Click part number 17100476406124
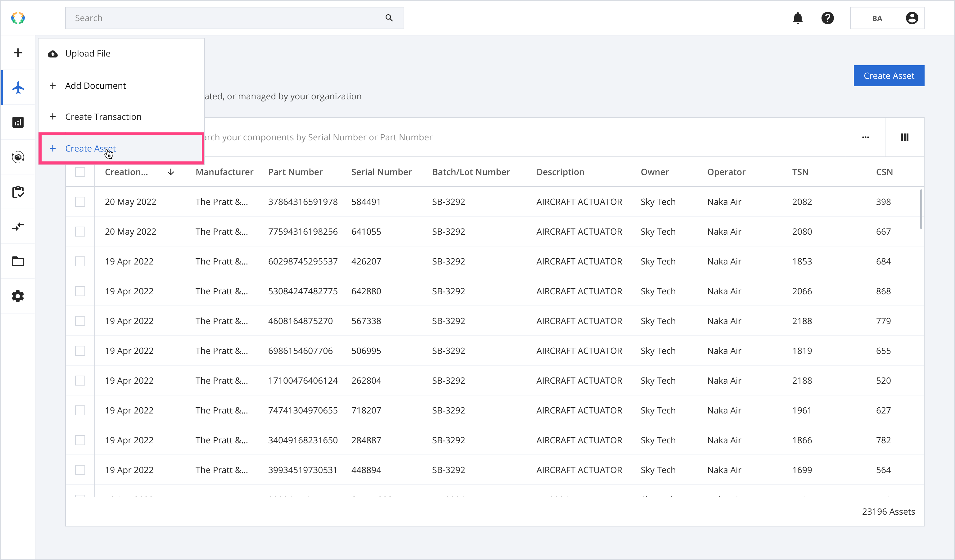This screenshot has height=560, width=955. (x=303, y=380)
